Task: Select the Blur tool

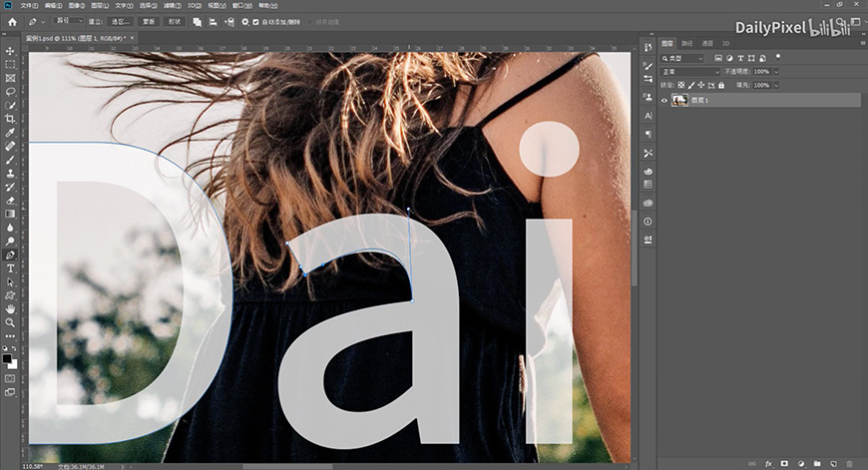Action: point(10,228)
